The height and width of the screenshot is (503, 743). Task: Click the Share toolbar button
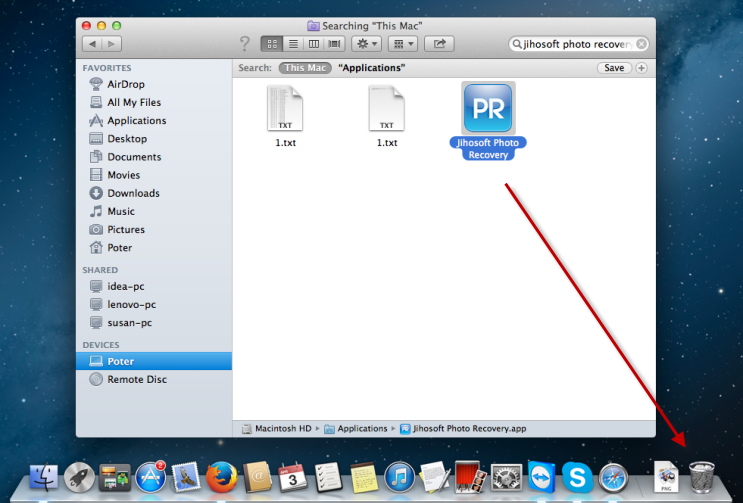pos(438,44)
